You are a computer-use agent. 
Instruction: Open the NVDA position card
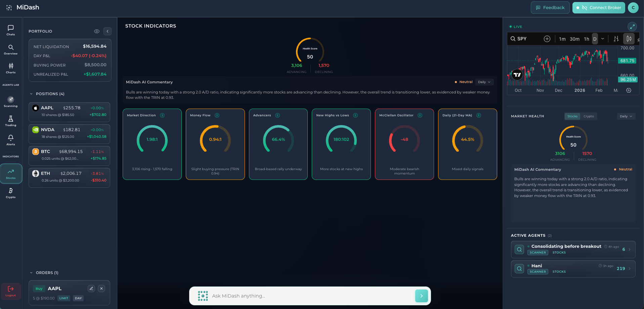tap(70, 134)
